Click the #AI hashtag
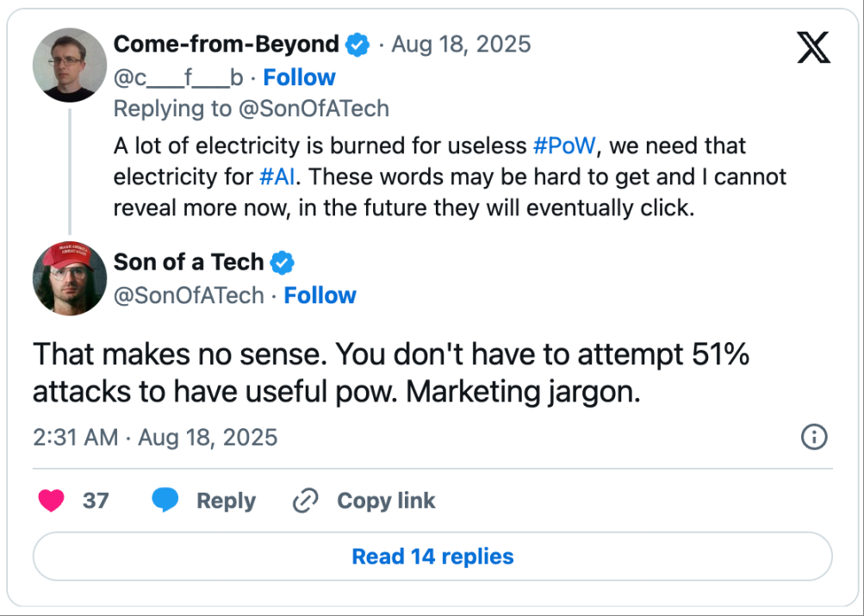Image resolution: width=864 pixels, height=616 pixels. pos(278,177)
